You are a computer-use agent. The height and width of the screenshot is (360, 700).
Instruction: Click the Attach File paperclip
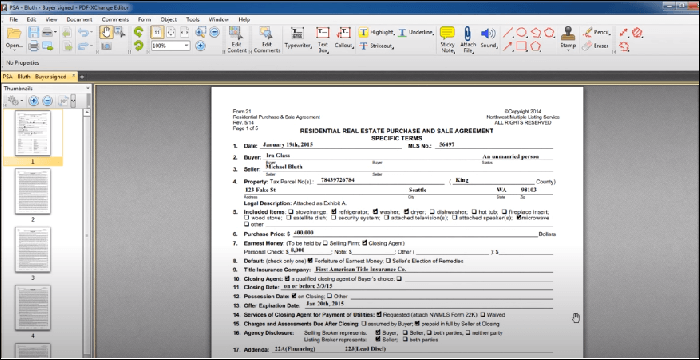pos(467,39)
